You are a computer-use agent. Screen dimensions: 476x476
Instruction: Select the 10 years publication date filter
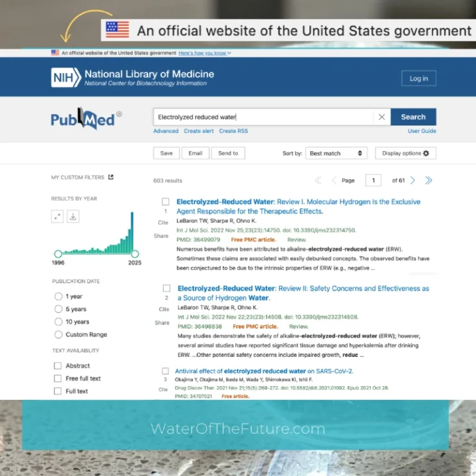(x=58, y=322)
